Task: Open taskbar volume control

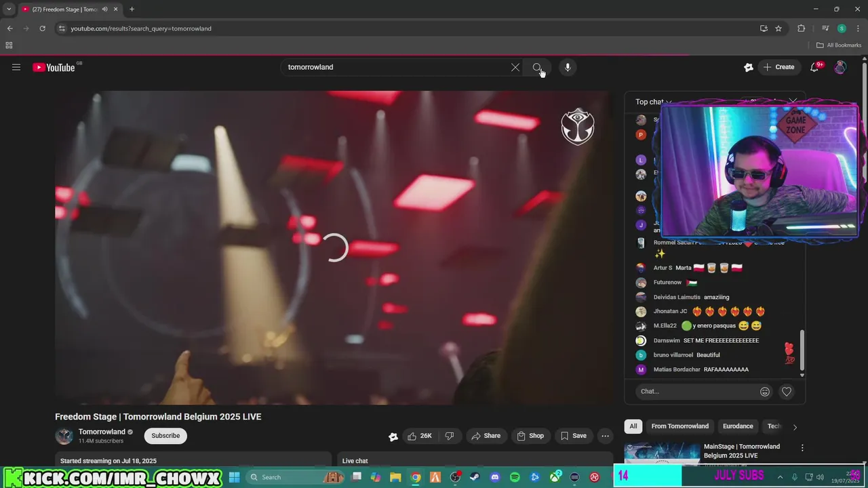Action: coord(820,477)
